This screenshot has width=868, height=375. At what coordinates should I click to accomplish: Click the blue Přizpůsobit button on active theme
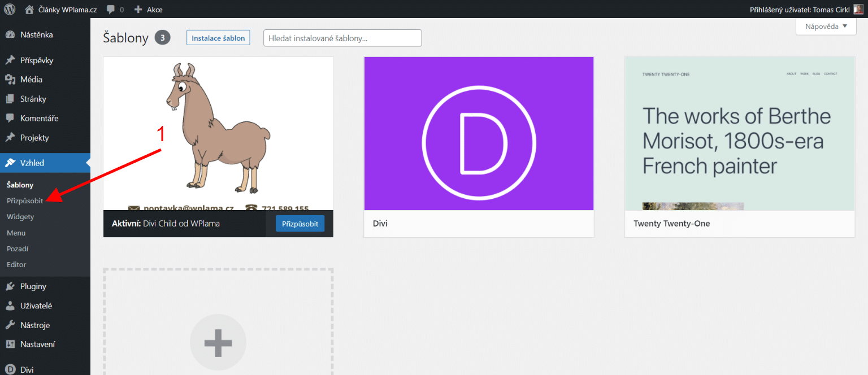coord(300,224)
